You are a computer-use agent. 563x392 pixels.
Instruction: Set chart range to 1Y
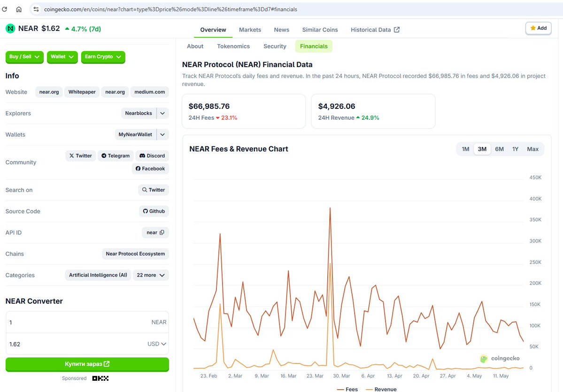(515, 149)
